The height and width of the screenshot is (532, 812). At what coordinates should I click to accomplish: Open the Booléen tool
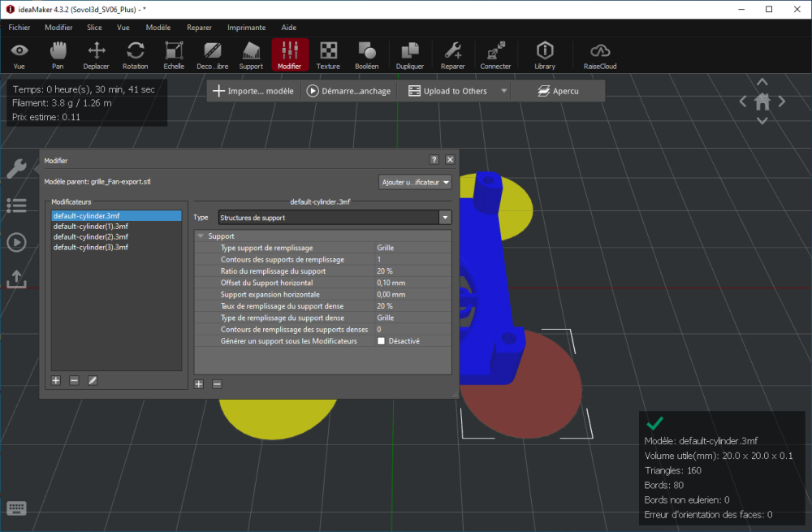[x=367, y=55]
